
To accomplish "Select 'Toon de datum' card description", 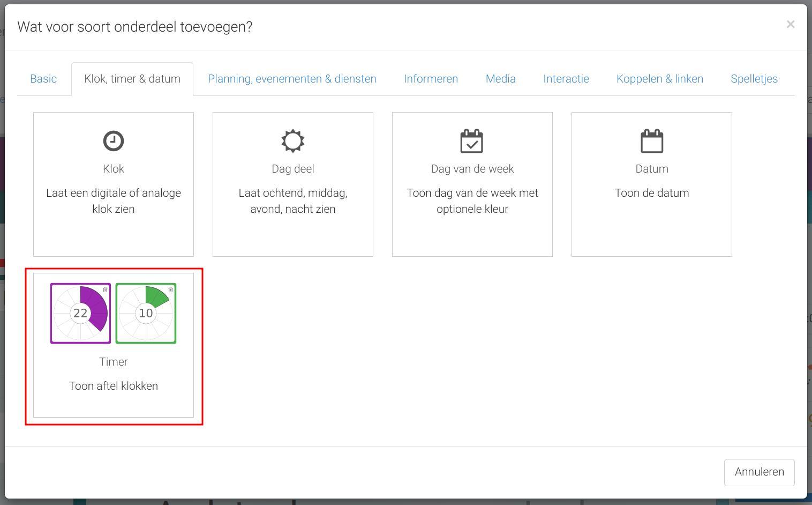I will coord(652,193).
